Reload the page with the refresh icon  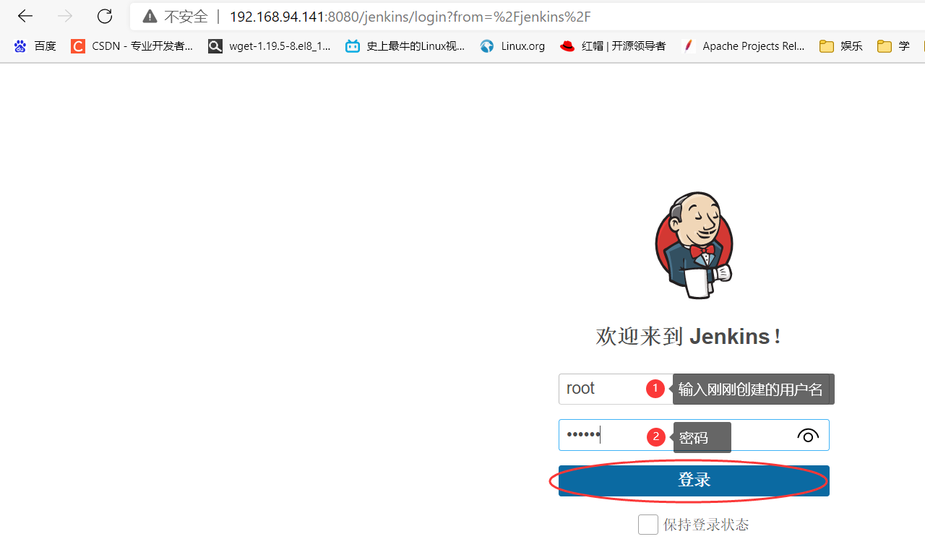click(x=105, y=16)
